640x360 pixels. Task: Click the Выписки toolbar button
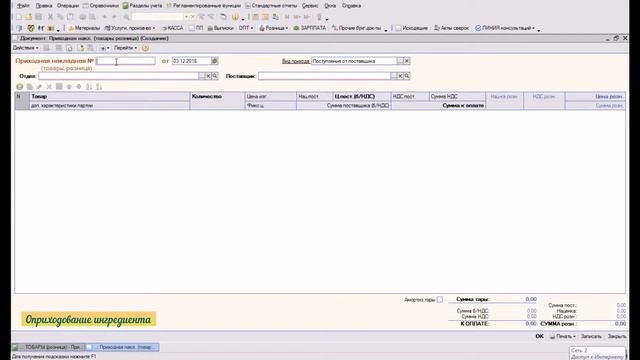click(x=220, y=28)
